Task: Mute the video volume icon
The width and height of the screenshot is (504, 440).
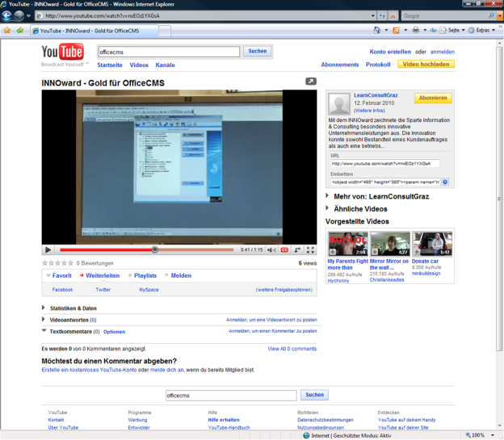Action: [271, 249]
